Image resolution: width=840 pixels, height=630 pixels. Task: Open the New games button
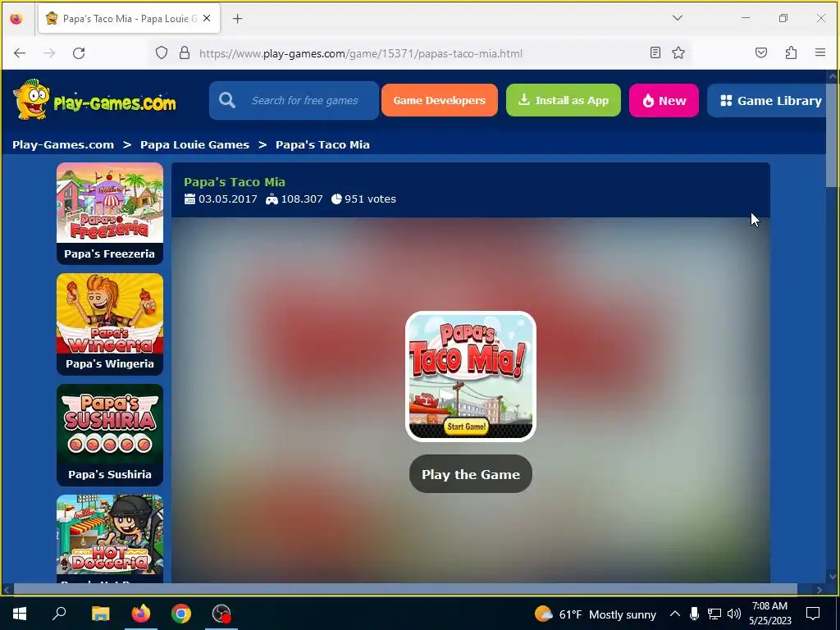[x=664, y=100]
